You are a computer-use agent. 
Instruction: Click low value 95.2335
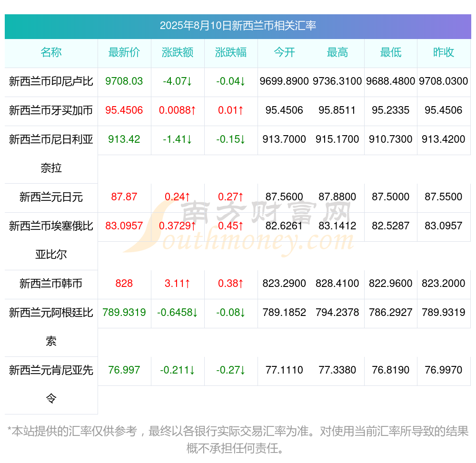tap(391, 110)
